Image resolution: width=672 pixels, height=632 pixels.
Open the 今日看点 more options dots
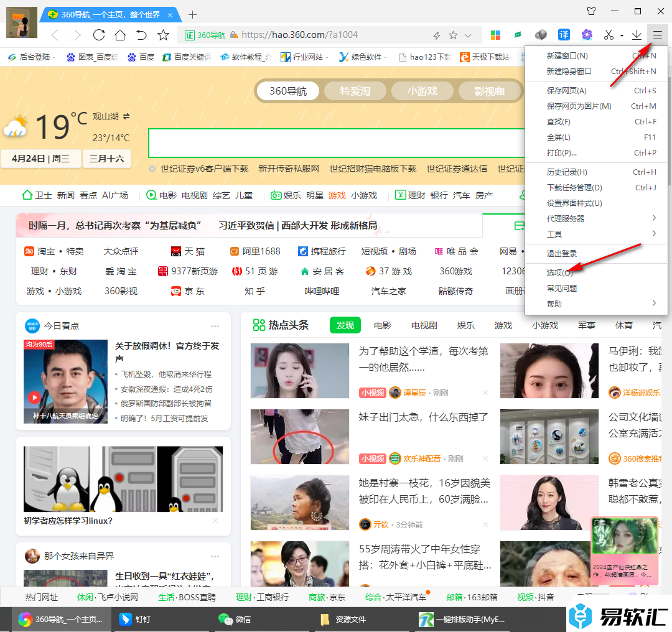point(215,326)
